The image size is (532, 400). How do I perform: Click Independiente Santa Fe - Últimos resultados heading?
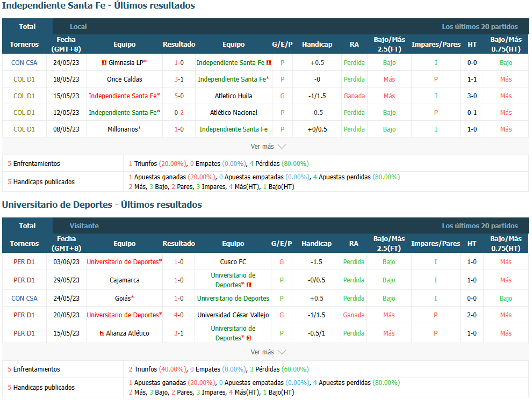click(x=98, y=6)
